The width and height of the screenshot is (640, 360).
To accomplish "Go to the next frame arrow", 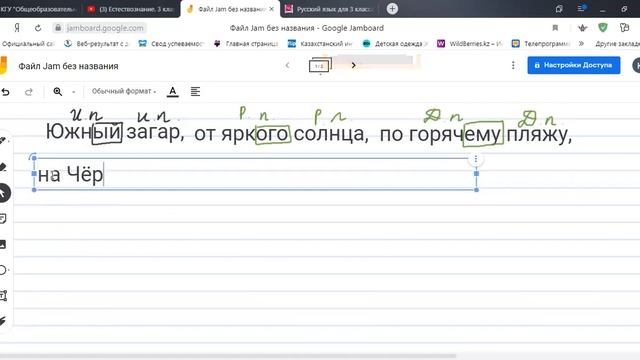I will click(353, 65).
